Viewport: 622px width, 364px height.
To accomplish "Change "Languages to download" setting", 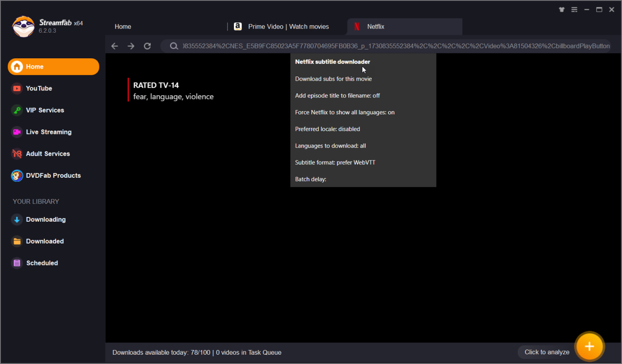I will pyautogui.click(x=331, y=146).
